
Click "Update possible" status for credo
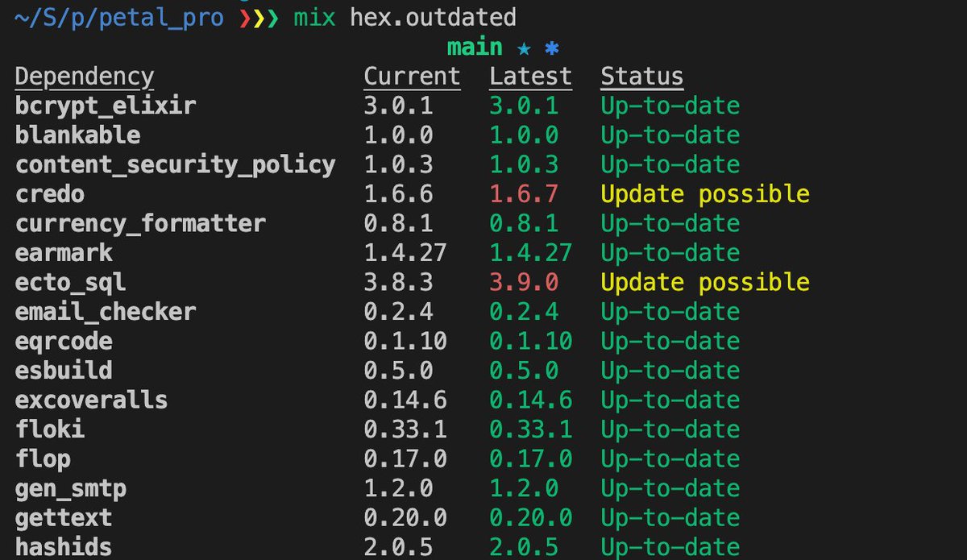coord(705,194)
